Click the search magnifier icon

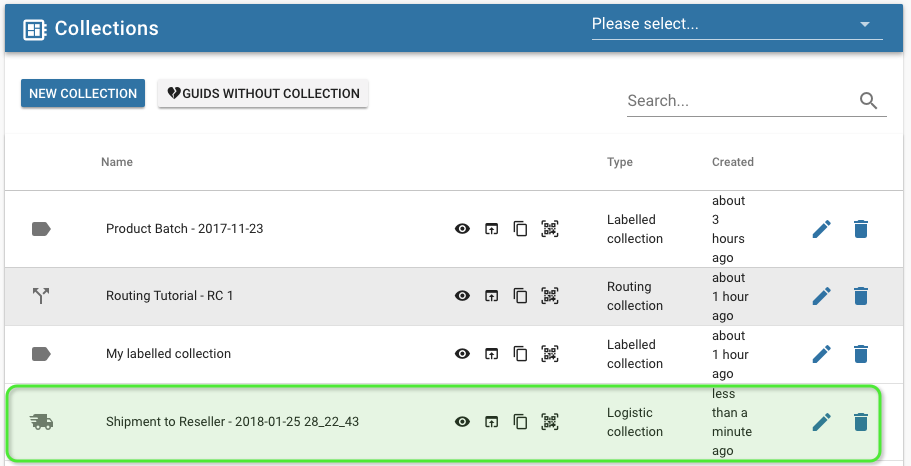click(x=868, y=101)
